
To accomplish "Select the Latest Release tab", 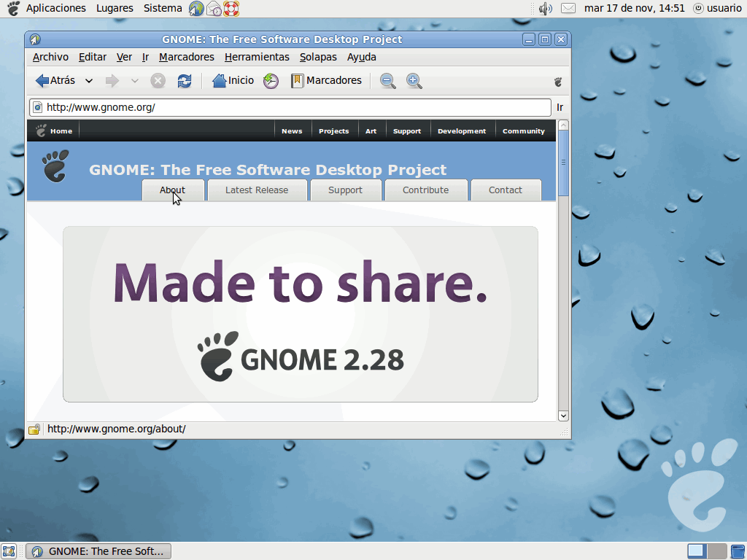I will pyautogui.click(x=258, y=190).
